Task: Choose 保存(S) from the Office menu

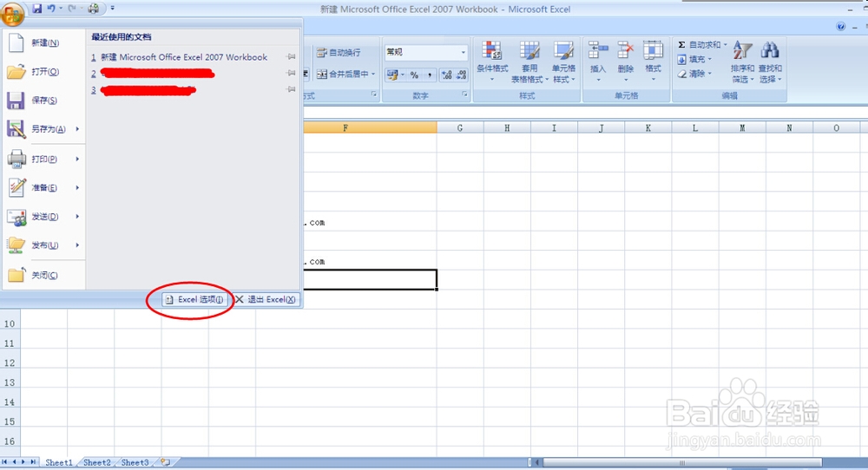Action: (x=43, y=100)
